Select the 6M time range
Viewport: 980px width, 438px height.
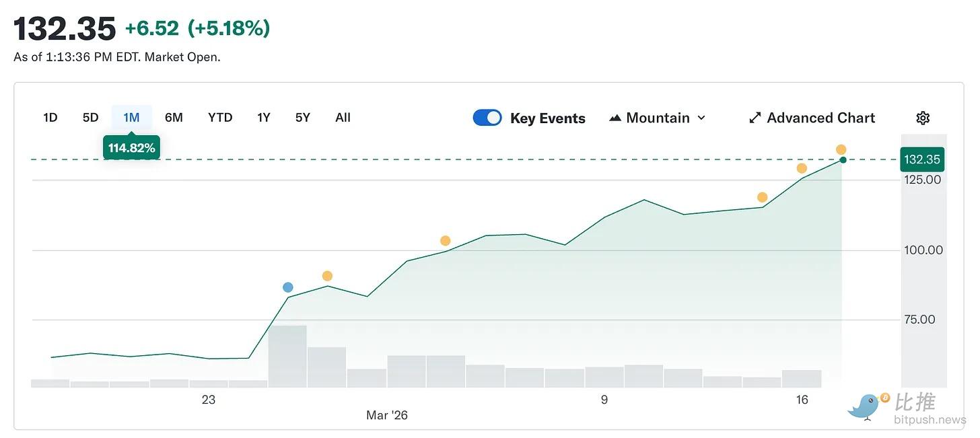tap(174, 118)
